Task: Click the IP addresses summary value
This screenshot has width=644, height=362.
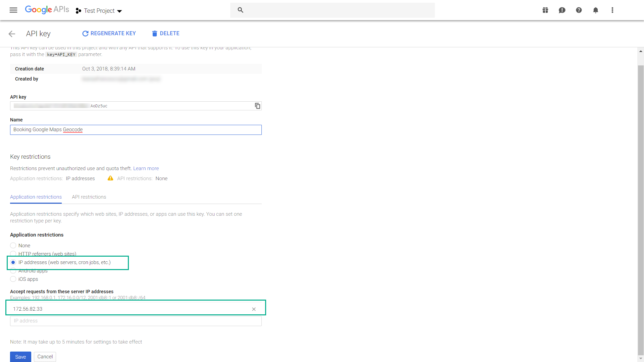Action: pyautogui.click(x=80, y=178)
